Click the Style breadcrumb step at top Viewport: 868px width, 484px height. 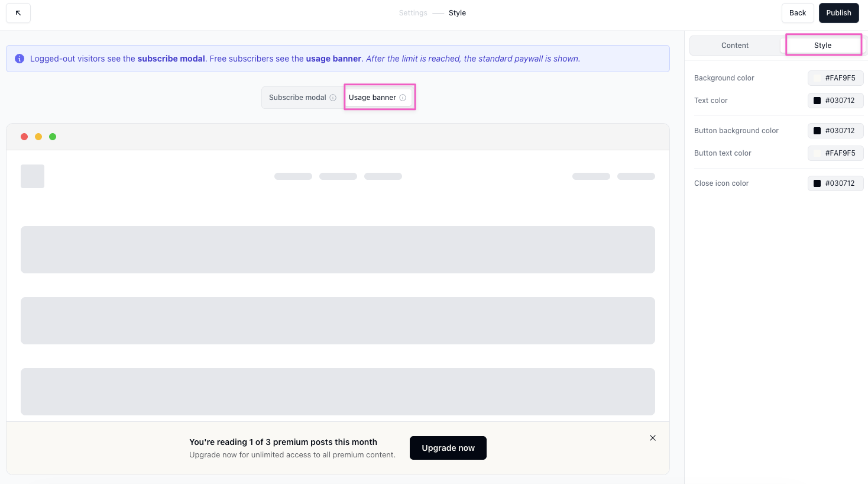pos(457,13)
